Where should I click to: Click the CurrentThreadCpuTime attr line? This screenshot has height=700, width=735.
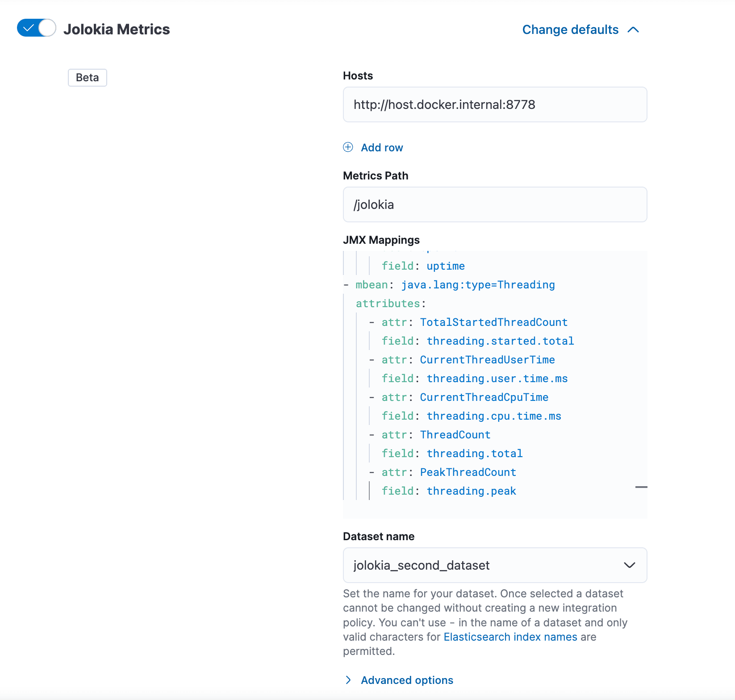484,397
